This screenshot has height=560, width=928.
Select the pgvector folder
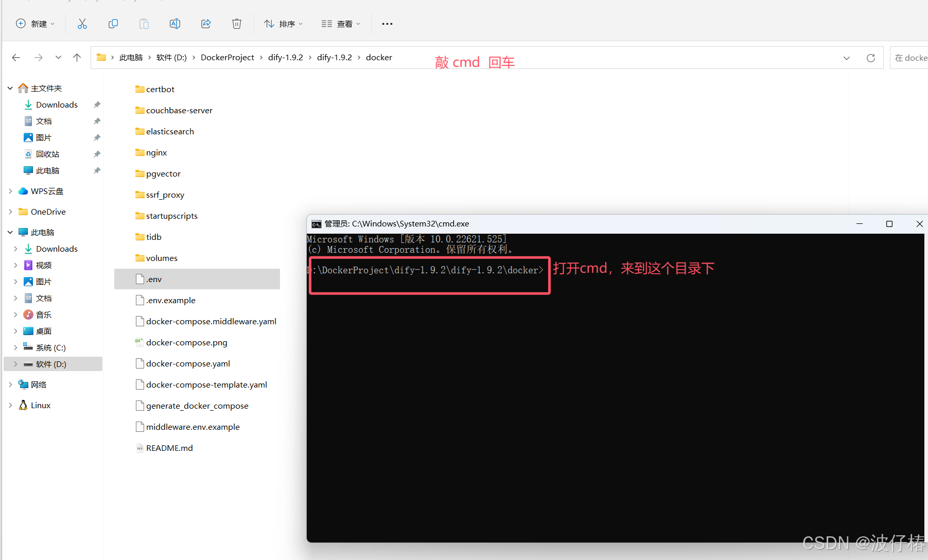coord(157,173)
